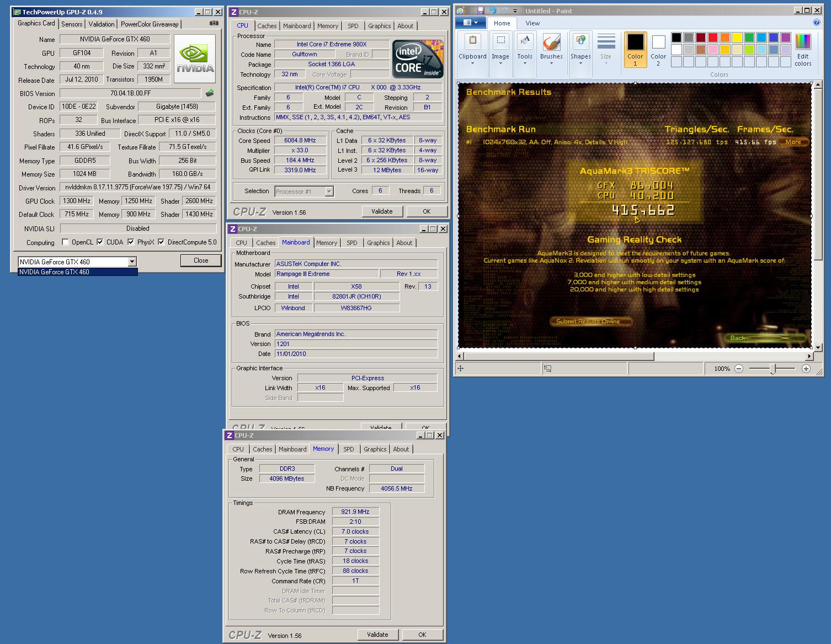Click the Tools icon in the Paint ribbon
This screenshot has width=831, height=644.
[525, 41]
